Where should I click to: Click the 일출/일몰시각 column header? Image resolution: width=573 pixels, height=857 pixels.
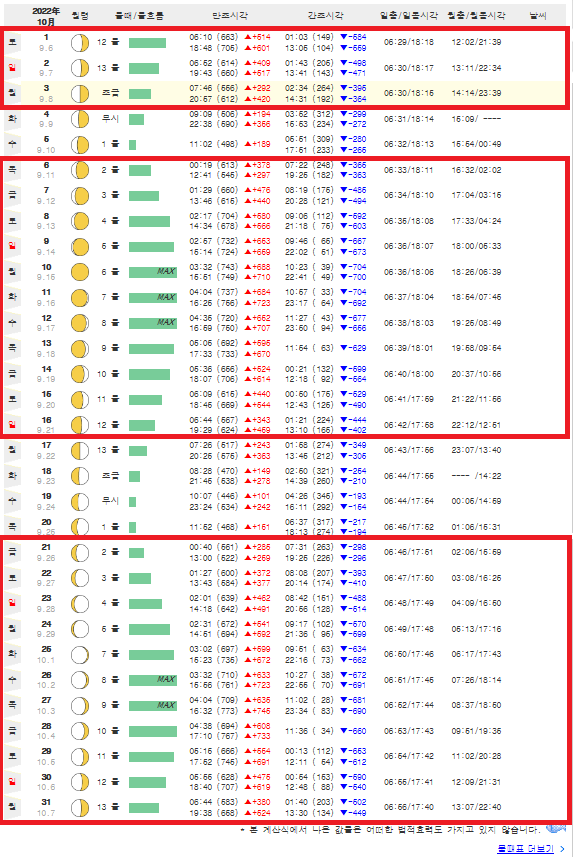409,16
